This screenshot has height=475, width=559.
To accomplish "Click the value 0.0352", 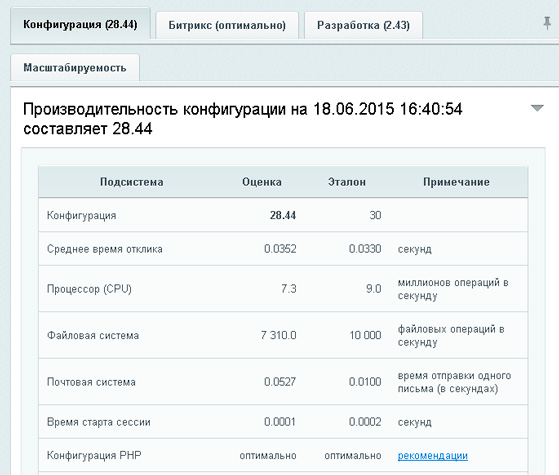I will click(280, 249).
